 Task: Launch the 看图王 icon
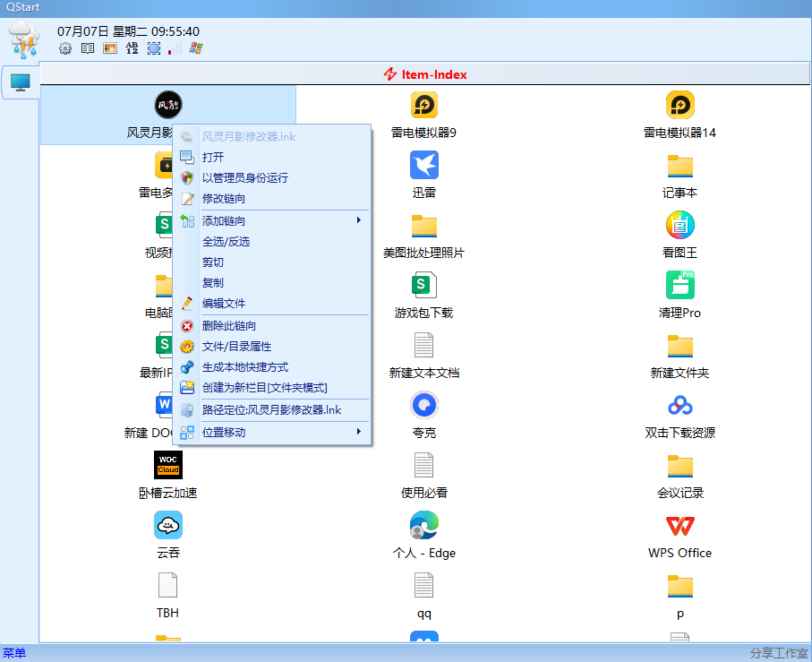[680, 226]
